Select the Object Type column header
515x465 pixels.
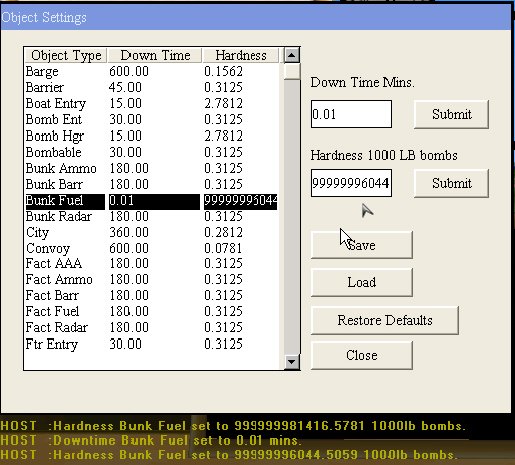tap(66, 55)
